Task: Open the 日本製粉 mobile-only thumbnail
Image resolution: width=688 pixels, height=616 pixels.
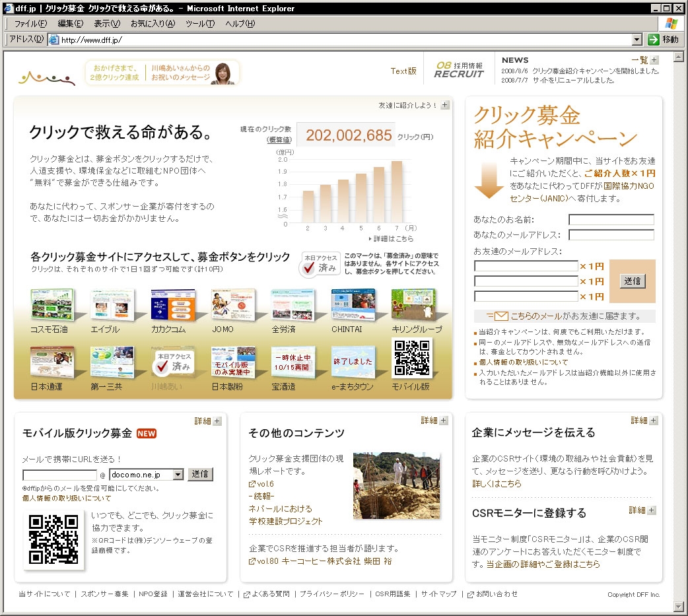Action: tap(233, 362)
